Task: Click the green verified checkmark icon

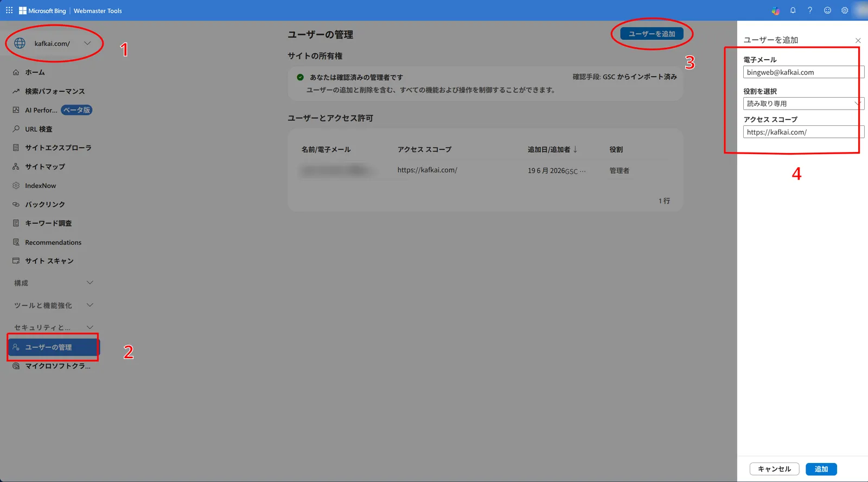Action: [300, 77]
